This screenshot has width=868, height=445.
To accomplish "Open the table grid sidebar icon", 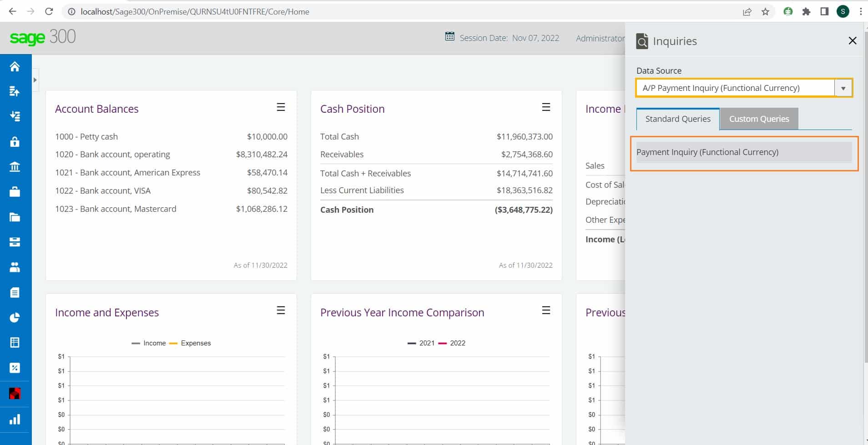I will tap(15, 342).
